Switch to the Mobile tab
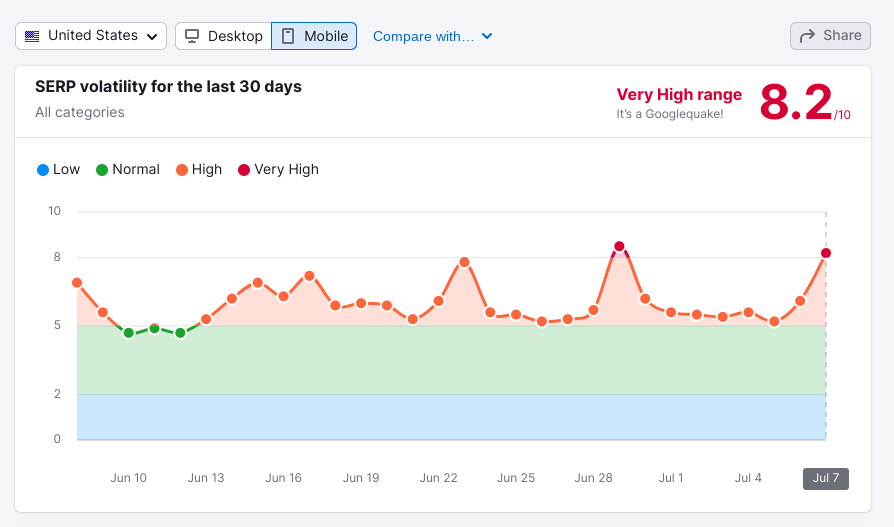This screenshot has height=527, width=894. click(x=314, y=36)
